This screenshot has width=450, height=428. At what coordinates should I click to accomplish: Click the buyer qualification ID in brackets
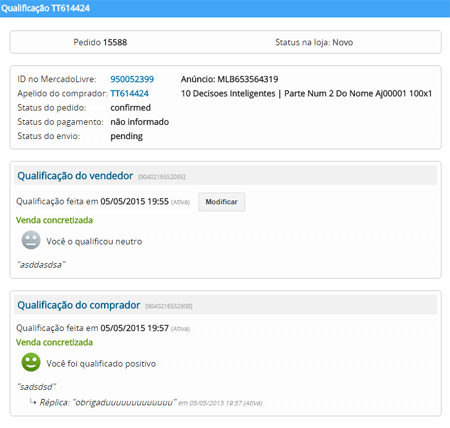(x=169, y=306)
